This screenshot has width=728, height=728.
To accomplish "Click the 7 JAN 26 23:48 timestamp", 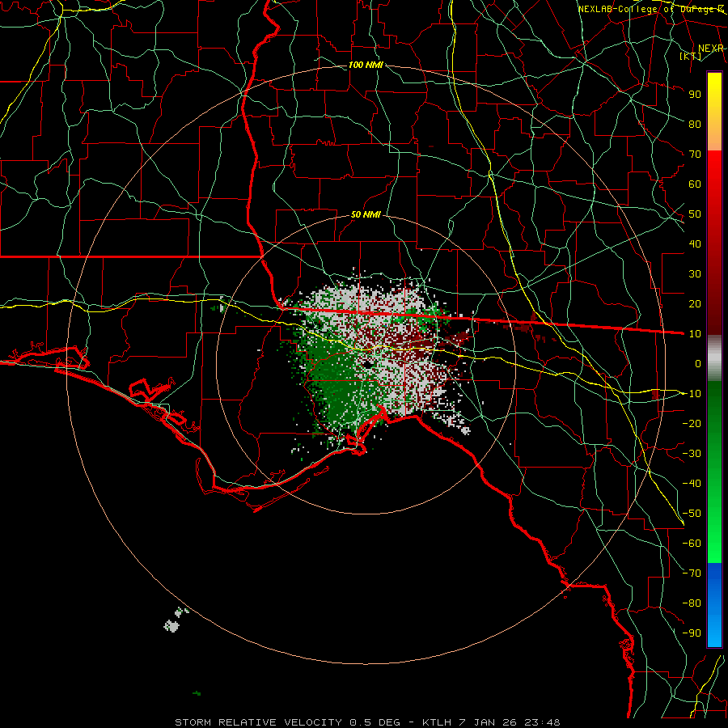I will (510, 722).
